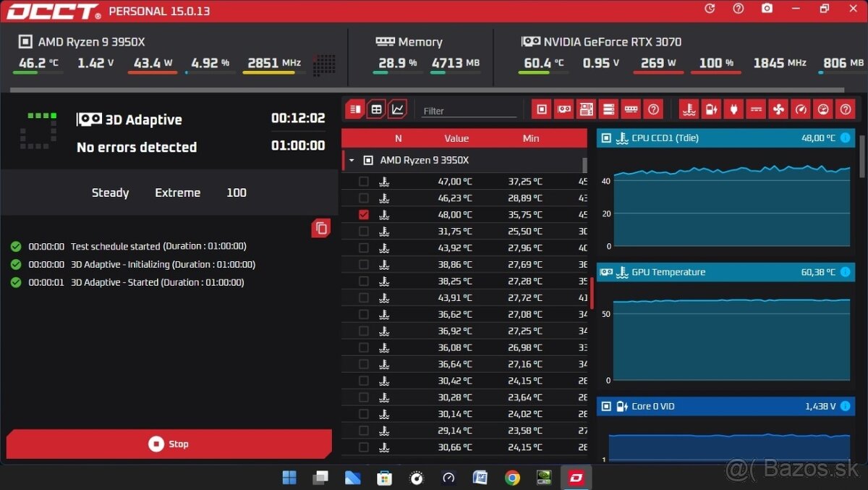Switch to the graph view mode
The width and height of the screenshot is (868, 490).
pos(397,108)
